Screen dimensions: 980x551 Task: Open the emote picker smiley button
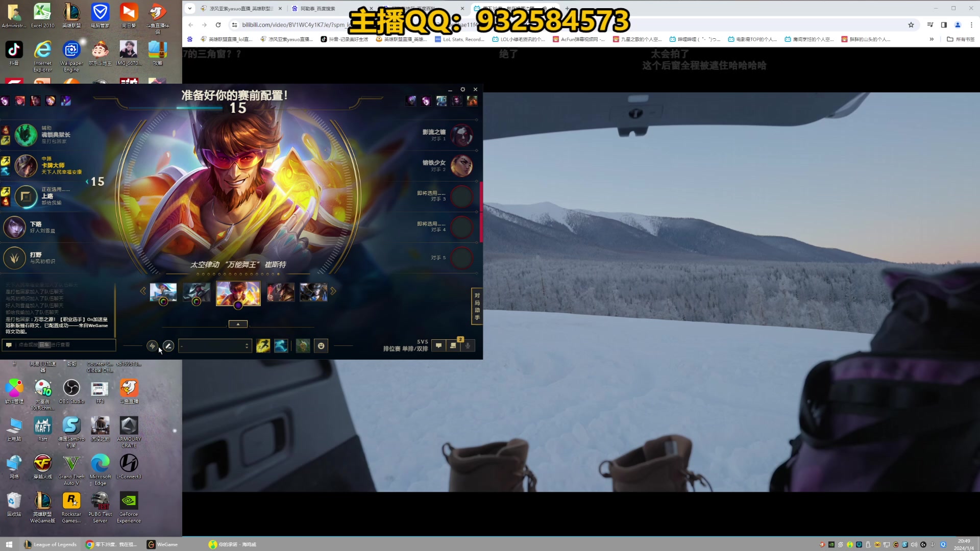tap(321, 346)
